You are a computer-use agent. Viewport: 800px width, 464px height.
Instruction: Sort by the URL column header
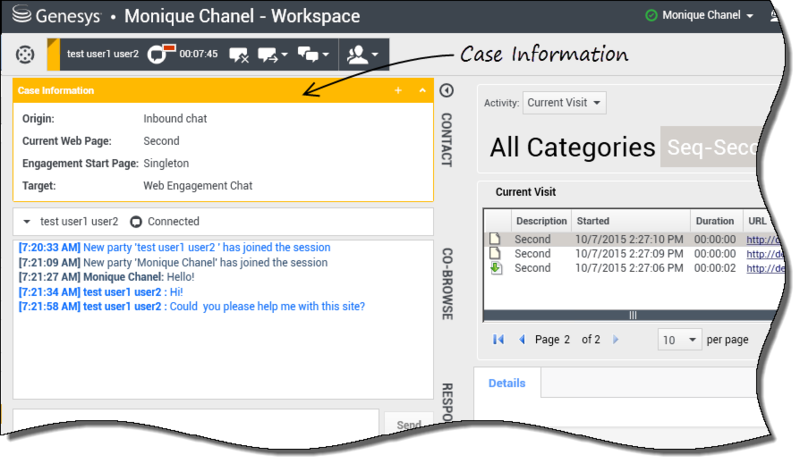757,221
